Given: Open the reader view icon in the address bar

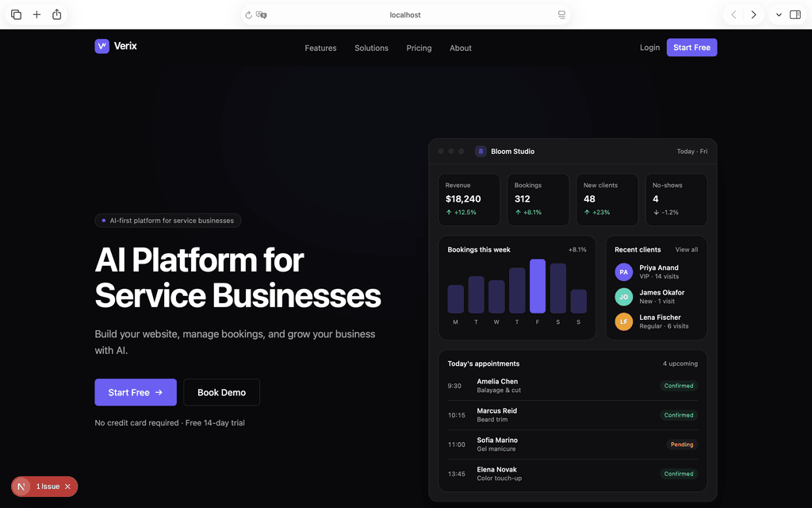Looking at the screenshot, I should [x=562, y=15].
